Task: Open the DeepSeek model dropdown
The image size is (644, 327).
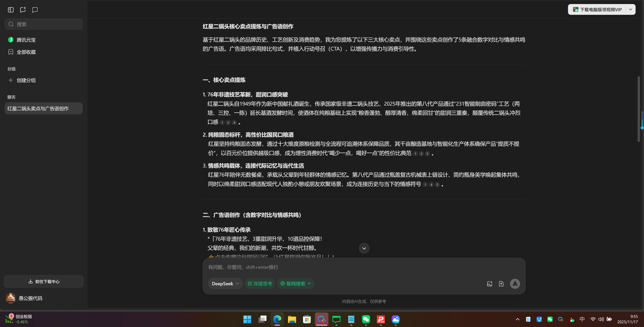Action: 225,283
